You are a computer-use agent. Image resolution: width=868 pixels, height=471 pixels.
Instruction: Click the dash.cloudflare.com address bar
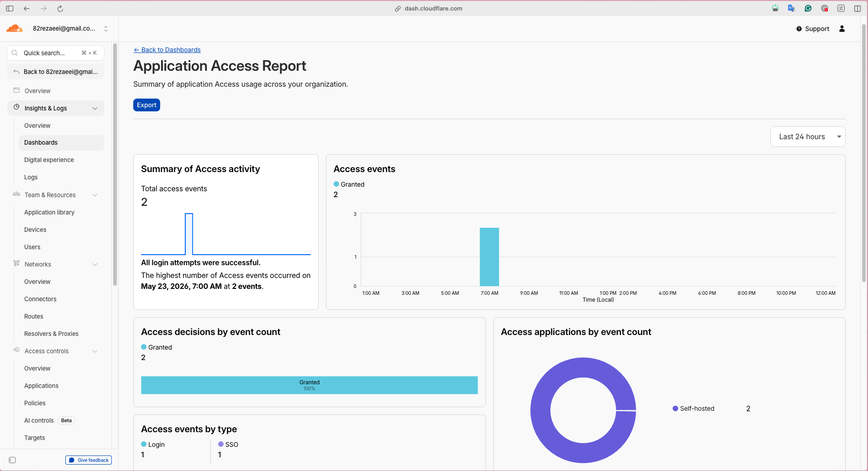click(429, 8)
